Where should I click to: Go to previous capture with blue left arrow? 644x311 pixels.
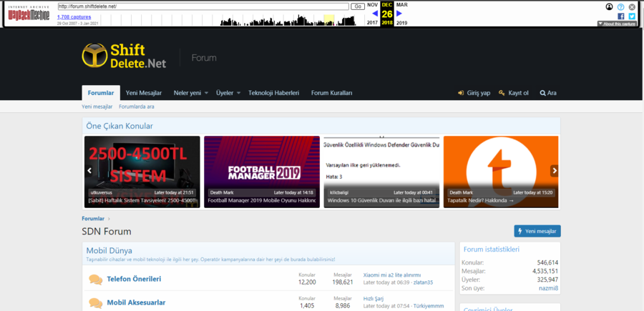[x=375, y=14]
